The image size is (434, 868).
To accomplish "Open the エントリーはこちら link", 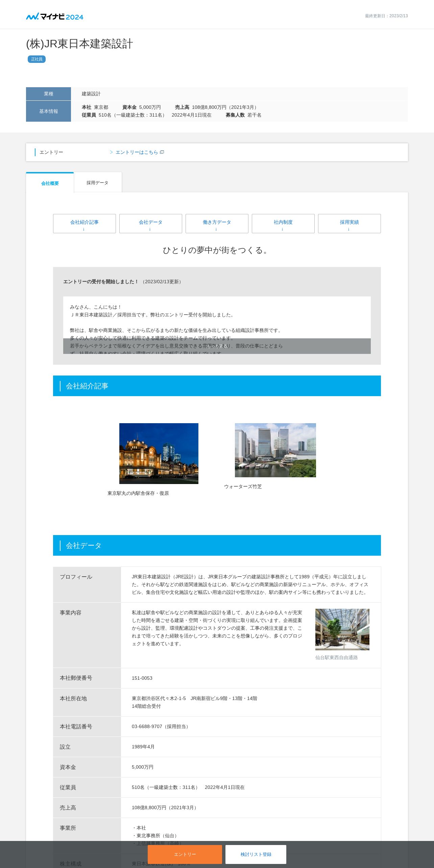I will [137, 152].
